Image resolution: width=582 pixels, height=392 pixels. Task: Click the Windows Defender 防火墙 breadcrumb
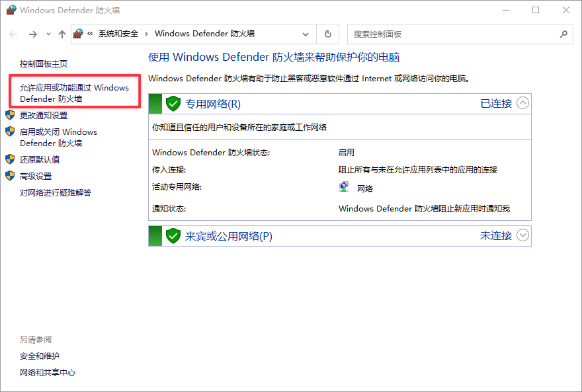coord(204,34)
